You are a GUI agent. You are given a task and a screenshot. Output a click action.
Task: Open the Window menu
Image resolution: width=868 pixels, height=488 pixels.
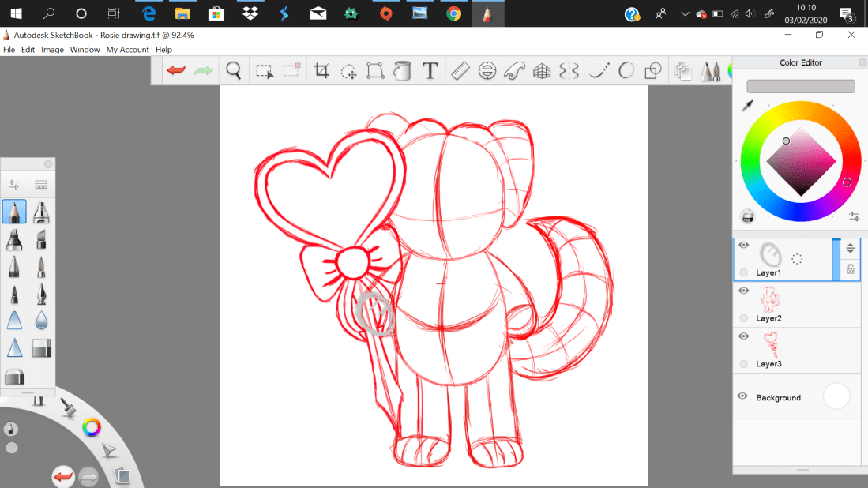(85, 50)
